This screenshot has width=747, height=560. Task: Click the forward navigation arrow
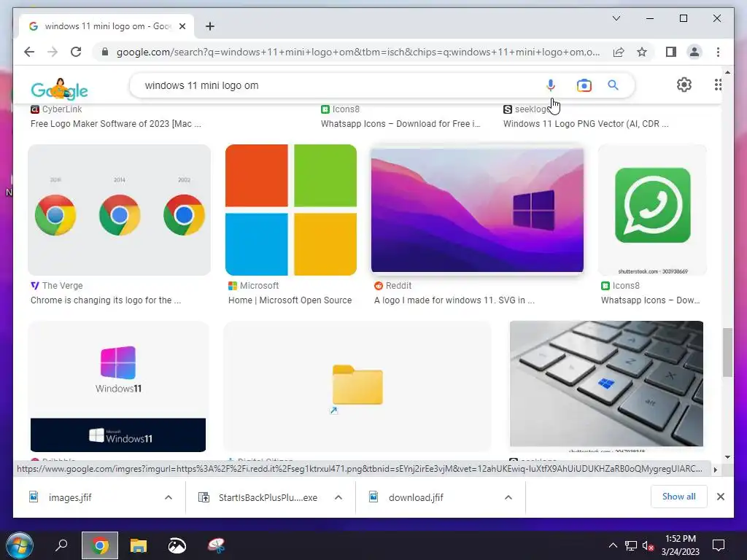pyautogui.click(x=53, y=52)
